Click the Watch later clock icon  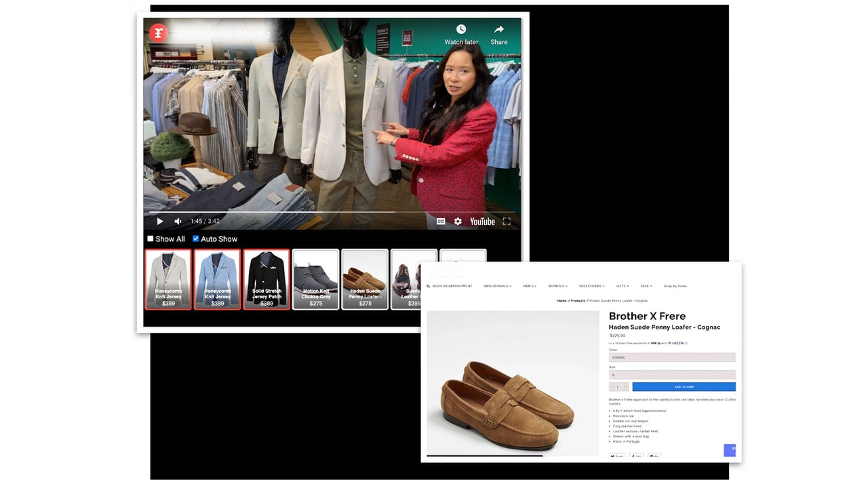coord(461,29)
